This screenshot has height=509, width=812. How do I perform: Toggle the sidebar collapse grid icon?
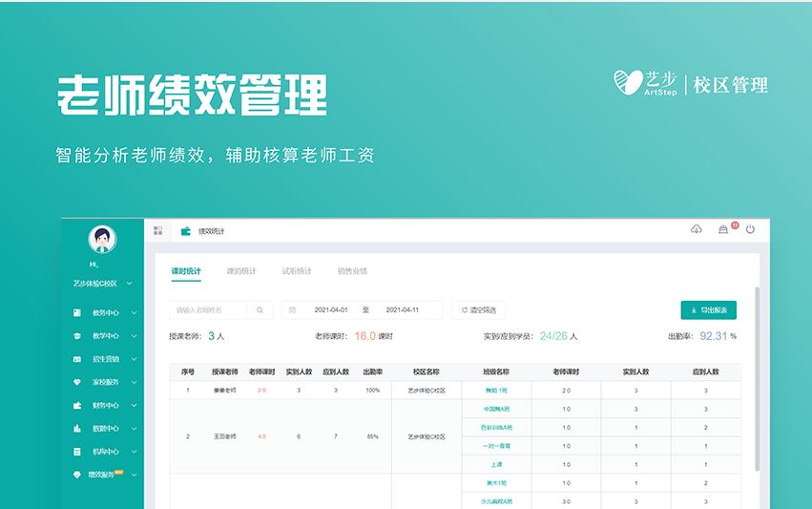pyautogui.click(x=158, y=230)
